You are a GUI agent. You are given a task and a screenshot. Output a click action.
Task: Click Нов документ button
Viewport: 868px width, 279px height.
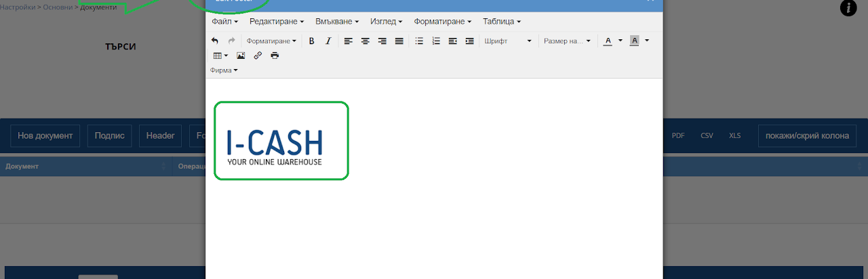tap(45, 135)
